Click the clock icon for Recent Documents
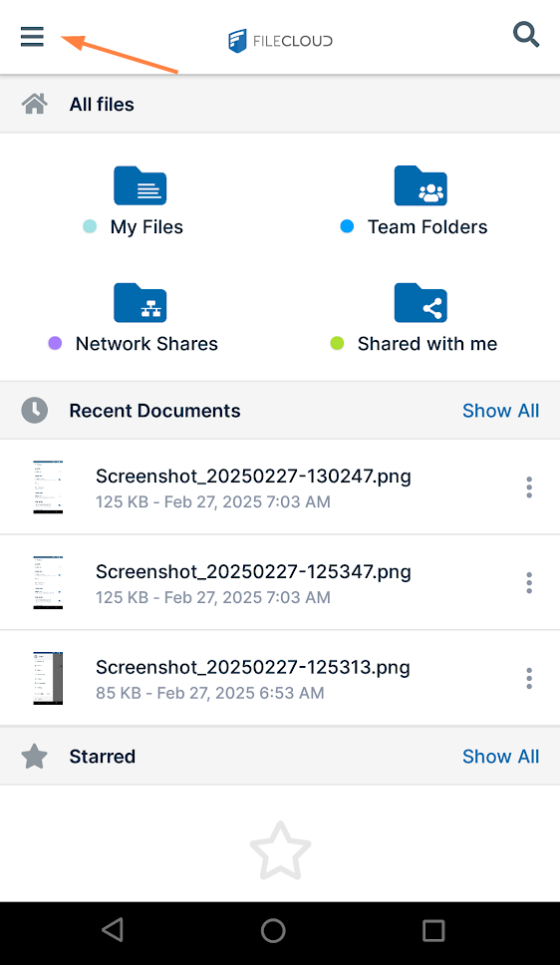The width and height of the screenshot is (560, 965). tap(35, 410)
